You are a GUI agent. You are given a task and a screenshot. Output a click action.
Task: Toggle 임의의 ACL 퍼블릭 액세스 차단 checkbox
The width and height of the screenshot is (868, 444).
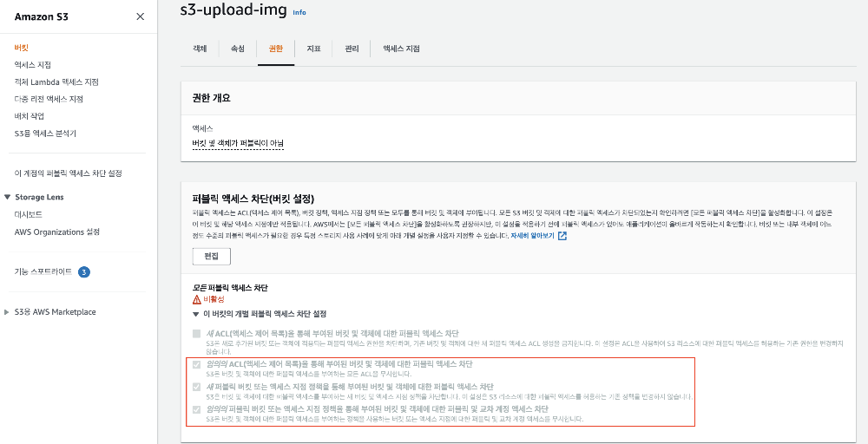[196, 365]
